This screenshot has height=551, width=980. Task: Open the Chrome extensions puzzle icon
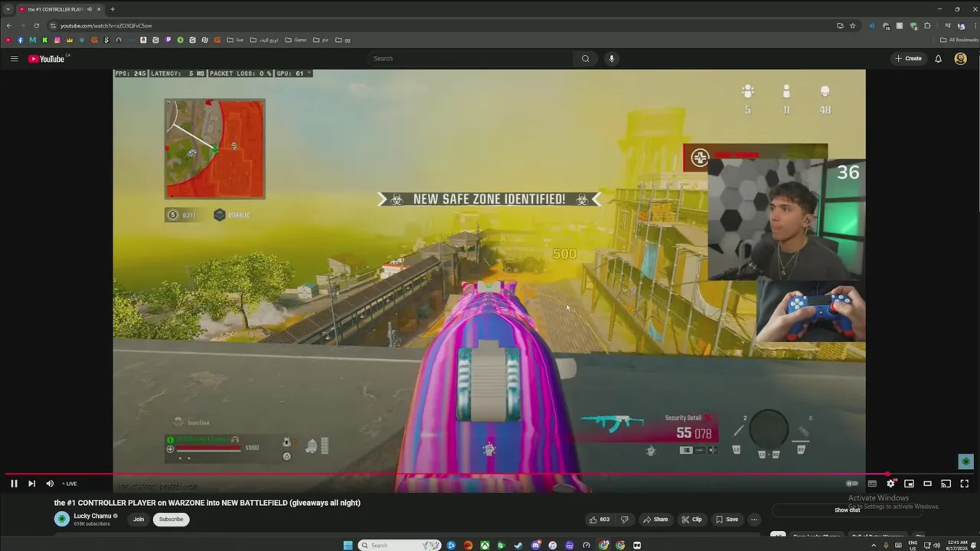(x=927, y=25)
